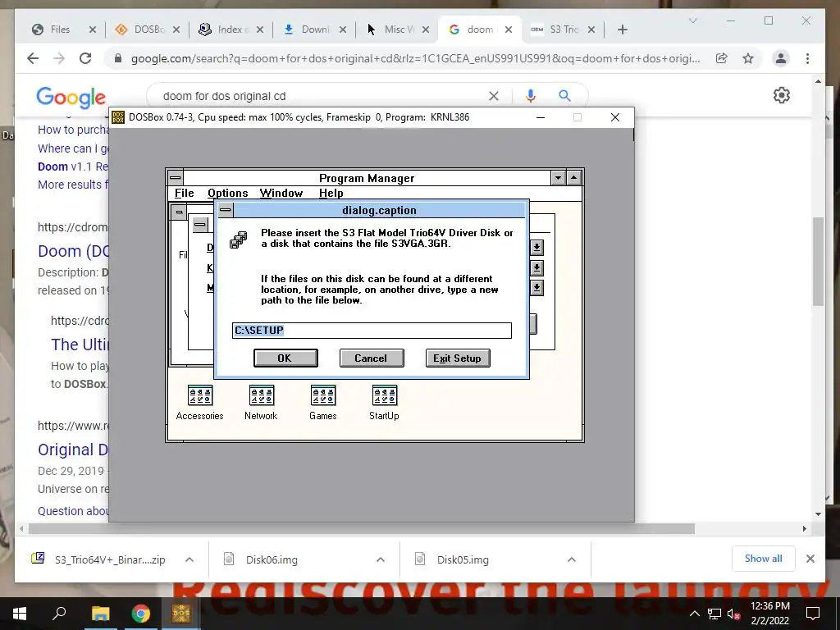Click the Chrome address bar URL

[415, 58]
